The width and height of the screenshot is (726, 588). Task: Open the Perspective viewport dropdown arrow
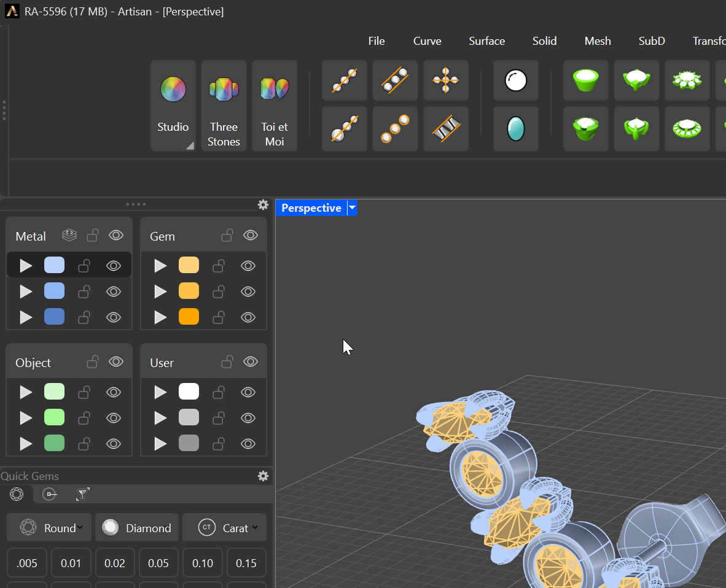point(353,207)
